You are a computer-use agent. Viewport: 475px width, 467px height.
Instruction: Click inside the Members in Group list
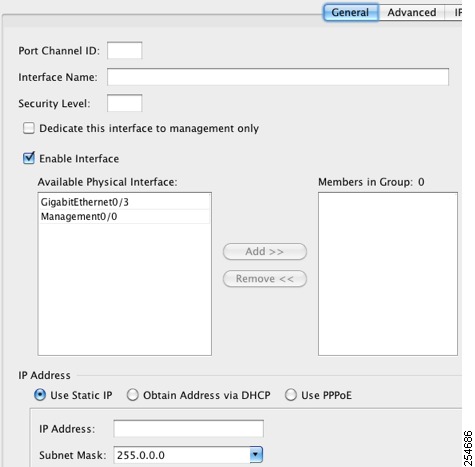pyautogui.click(x=388, y=274)
